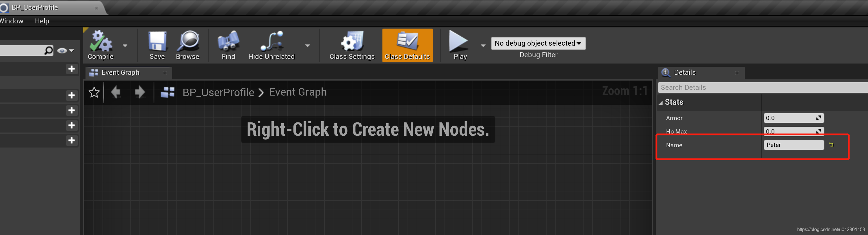The height and width of the screenshot is (235, 868).
Task: Go back with left arrow in graph
Action: coord(116,92)
